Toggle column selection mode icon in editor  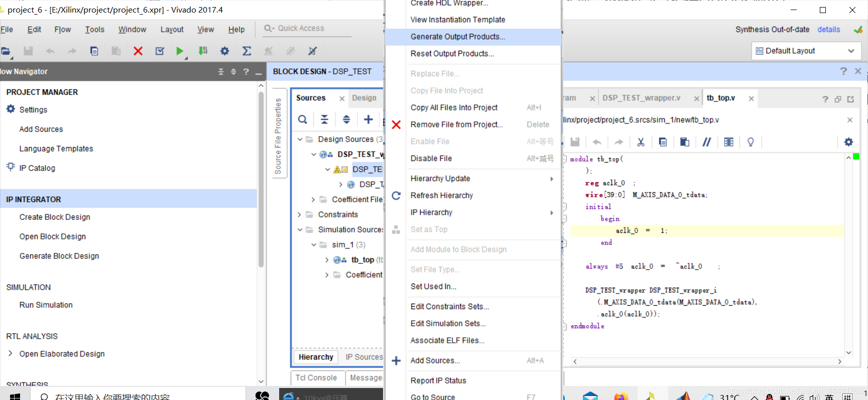click(x=728, y=142)
